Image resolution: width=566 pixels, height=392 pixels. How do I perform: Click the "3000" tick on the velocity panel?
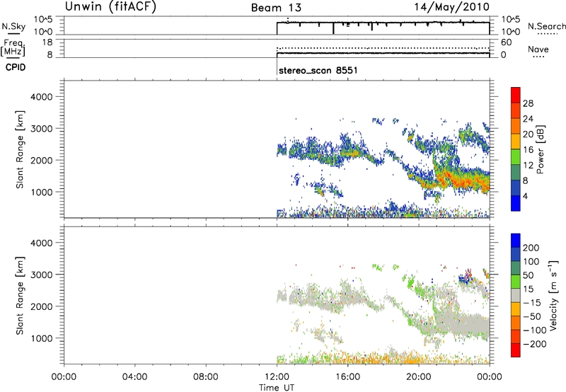[42, 275]
